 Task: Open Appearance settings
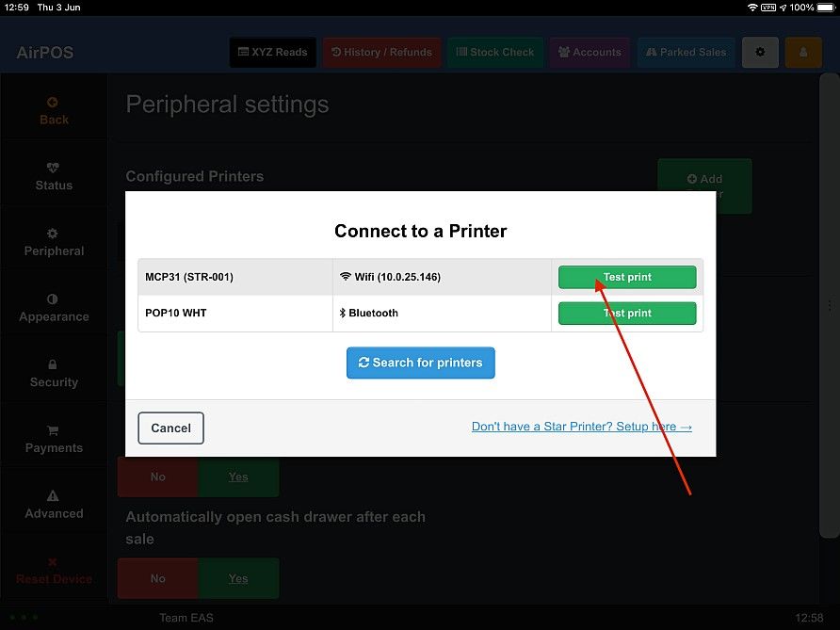click(54, 308)
